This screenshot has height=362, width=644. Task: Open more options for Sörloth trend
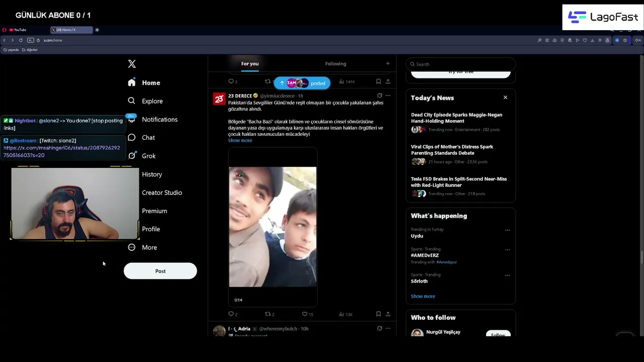pyautogui.click(x=507, y=276)
